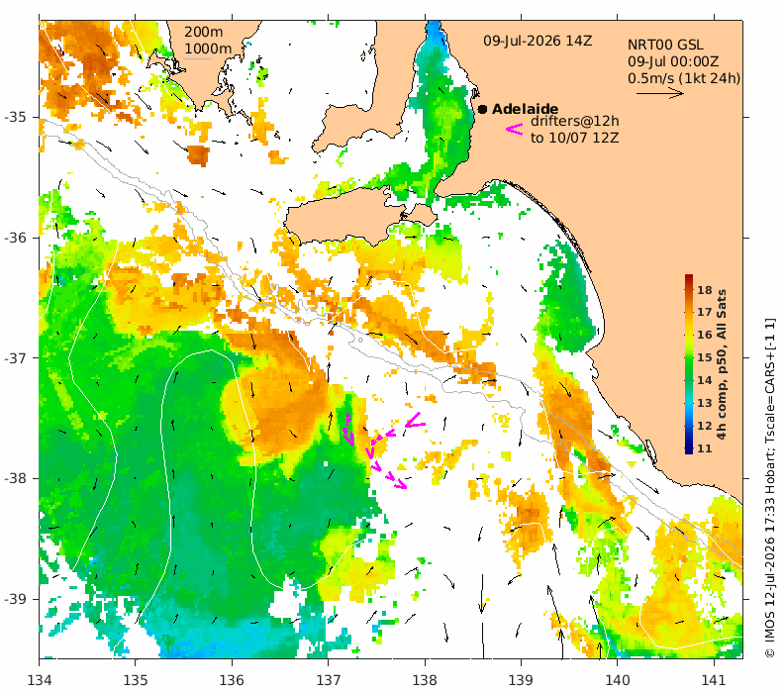Click the 18 degree colorbar label
The width and height of the screenshot is (784, 693).
pyautogui.click(x=705, y=290)
